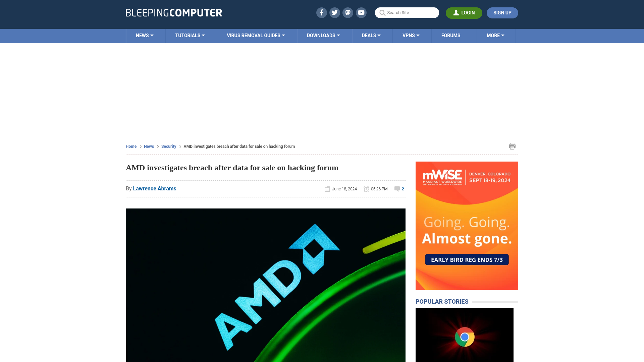The width and height of the screenshot is (644, 362).
Task: Click the SIGN UP button
Action: click(502, 13)
